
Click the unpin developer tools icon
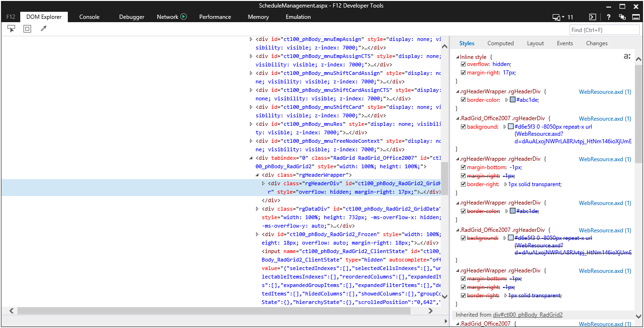tap(622, 17)
